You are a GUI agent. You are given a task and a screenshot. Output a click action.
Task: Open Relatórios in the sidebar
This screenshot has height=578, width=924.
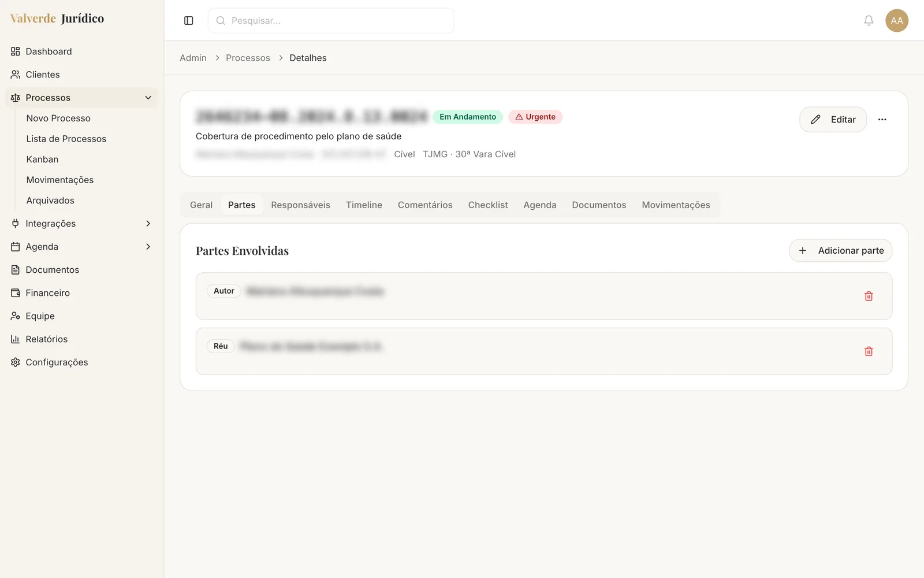pyautogui.click(x=81, y=339)
